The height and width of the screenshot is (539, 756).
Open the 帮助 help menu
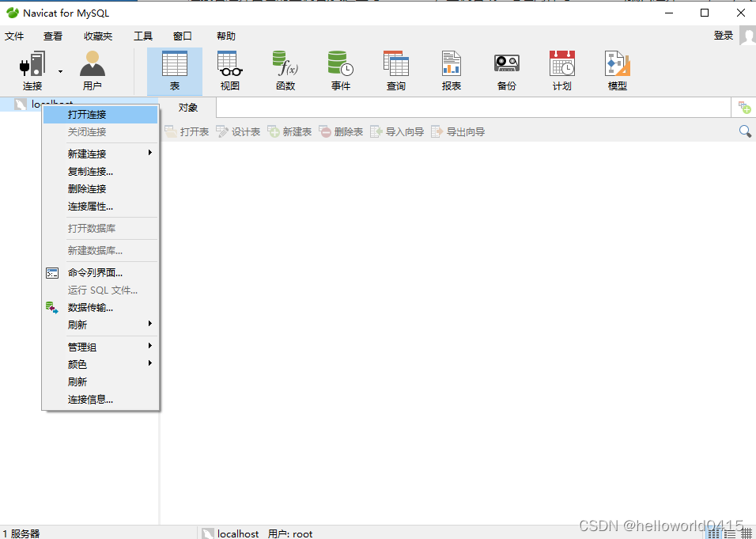point(225,36)
